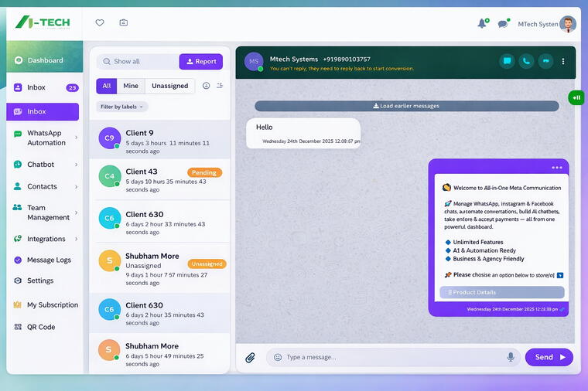Open the emoji picker in message box
The height and width of the screenshot is (391, 588).
278,357
